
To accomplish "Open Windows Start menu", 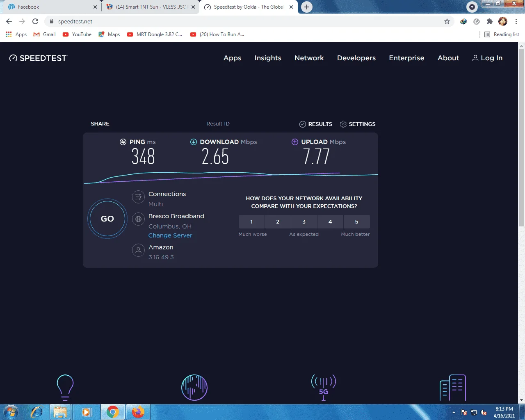I will 11,412.
